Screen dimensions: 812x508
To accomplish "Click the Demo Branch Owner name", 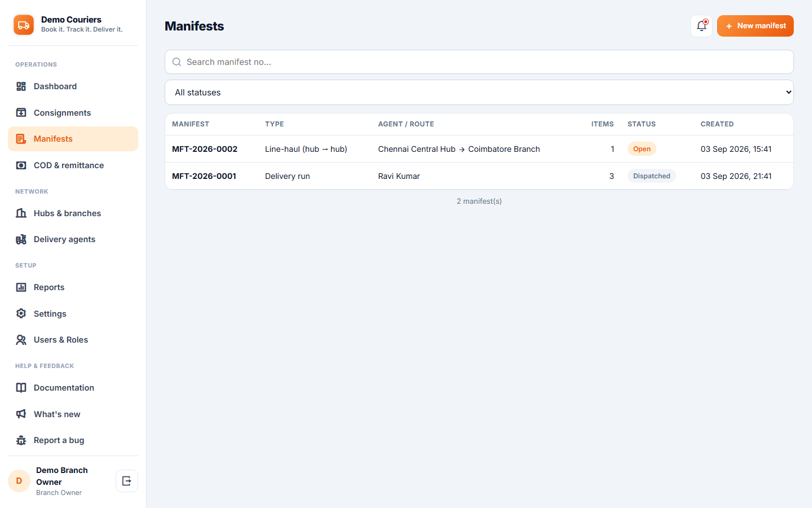I will coord(62,476).
